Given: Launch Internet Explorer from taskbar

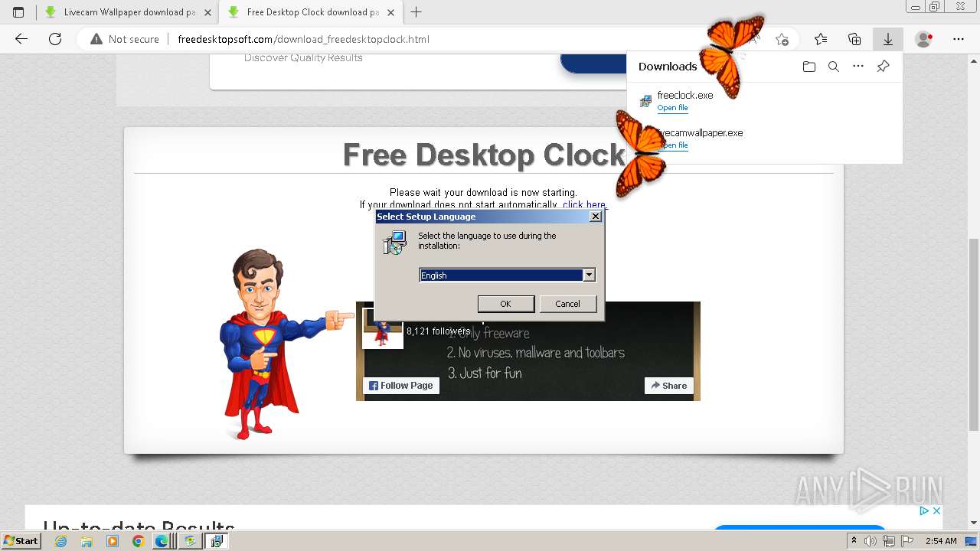Looking at the screenshot, I should point(61,541).
